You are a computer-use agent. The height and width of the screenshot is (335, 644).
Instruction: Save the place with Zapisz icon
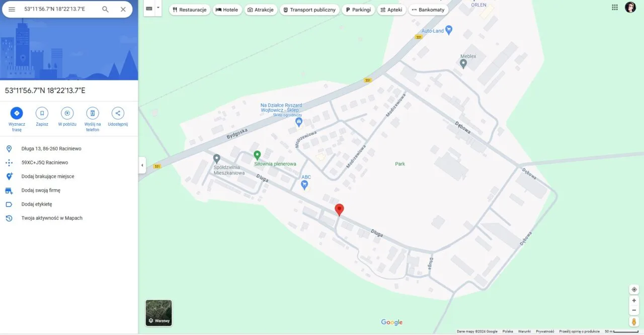click(x=42, y=113)
